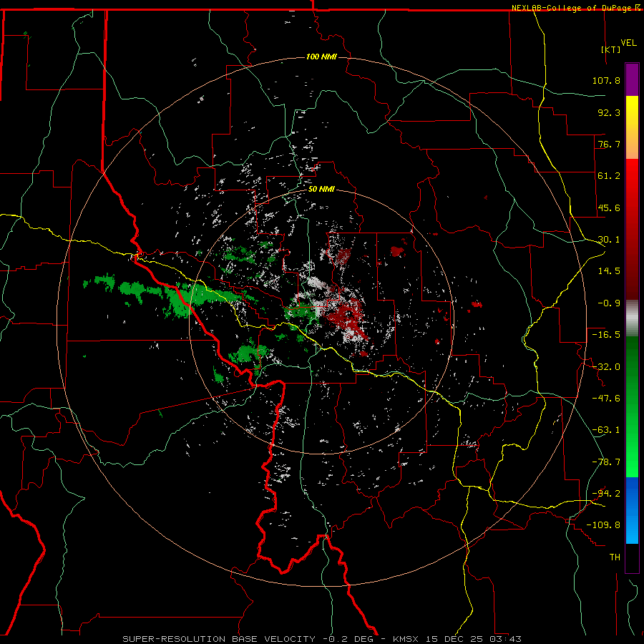Image resolution: width=644 pixels, height=644 pixels.
Task: Click the VEL legend title
Action: [x=628, y=43]
